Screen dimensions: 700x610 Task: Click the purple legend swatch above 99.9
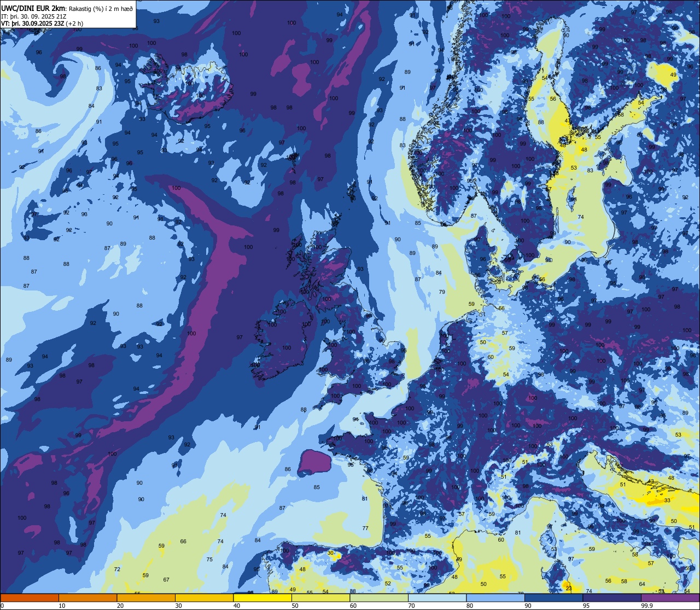[670, 597]
